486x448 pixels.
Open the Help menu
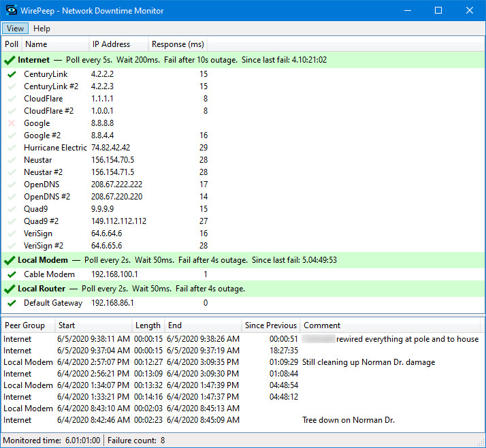[x=42, y=29]
